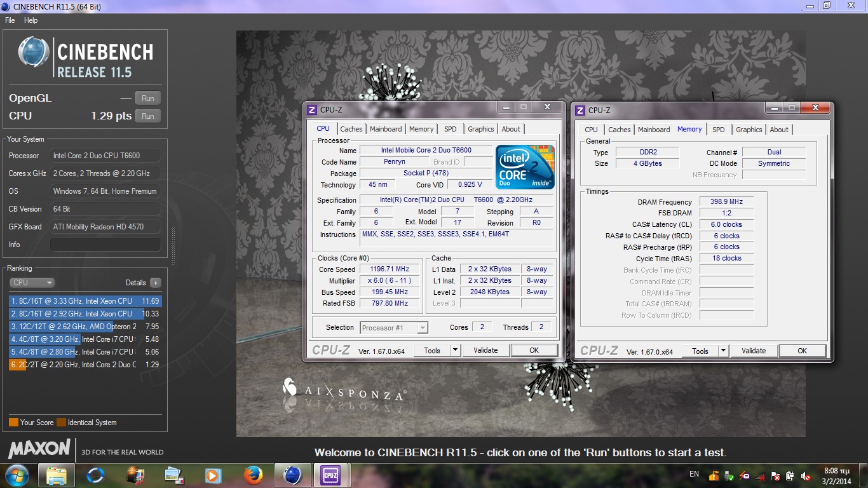This screenshot has height=488, width=868.
Task: Expand the ranking Details arrow
Action: click(156, 283)
